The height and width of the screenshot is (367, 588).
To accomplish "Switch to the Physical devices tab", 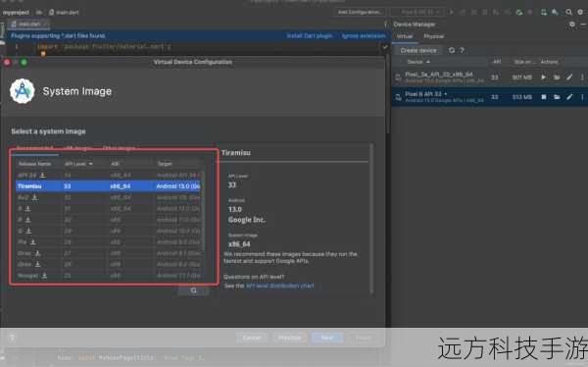I will pyautogui.click(x=433, y=36).
